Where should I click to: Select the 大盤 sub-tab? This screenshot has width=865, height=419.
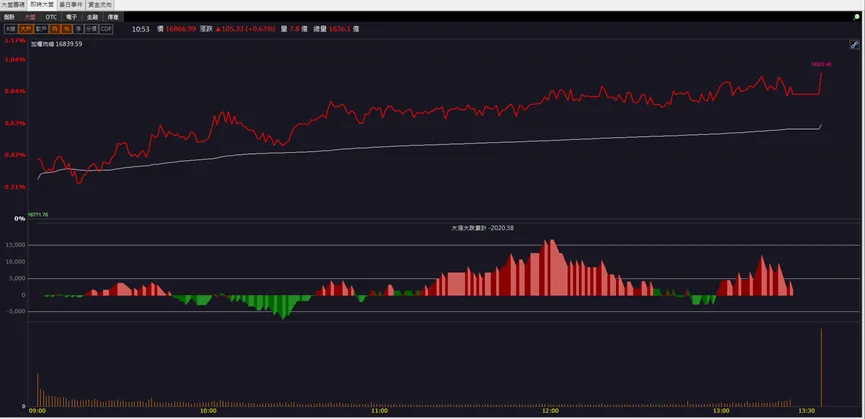(30, 17)
